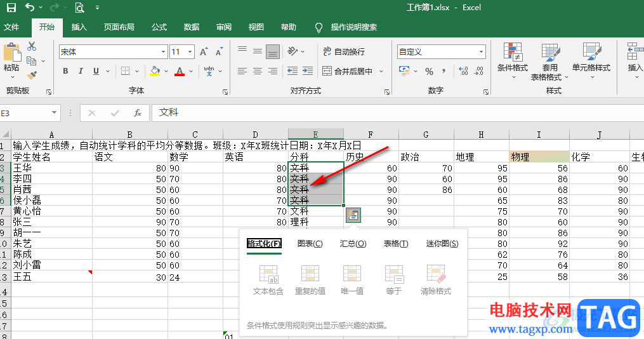The height and width of the screenshot is (339, 644).
Task: Apply cell borders icon
Action: coord(125,71)
